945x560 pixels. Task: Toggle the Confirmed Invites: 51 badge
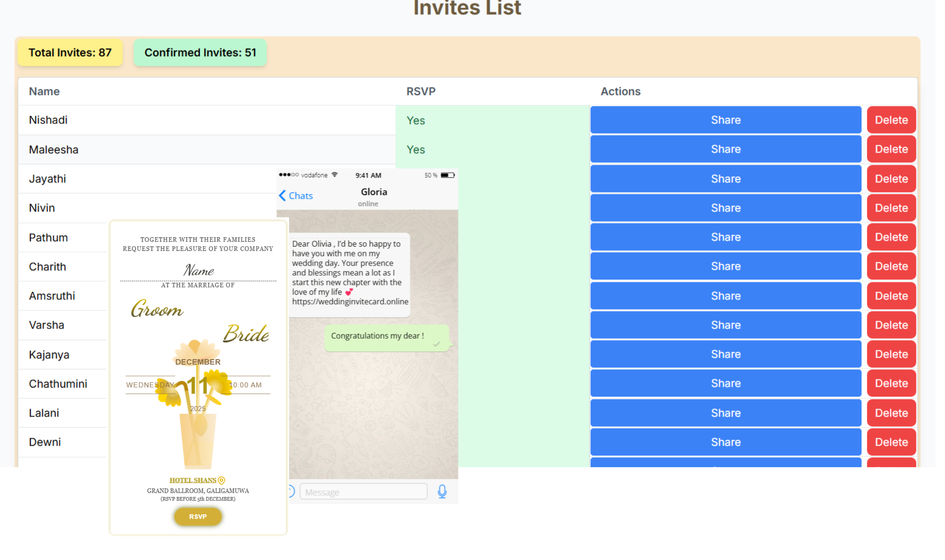point(200,52)
